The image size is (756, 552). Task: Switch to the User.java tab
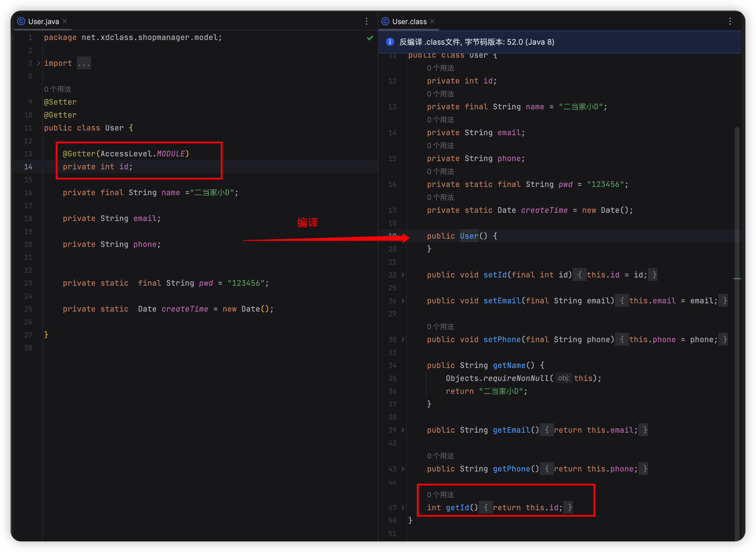pos(43,21)
